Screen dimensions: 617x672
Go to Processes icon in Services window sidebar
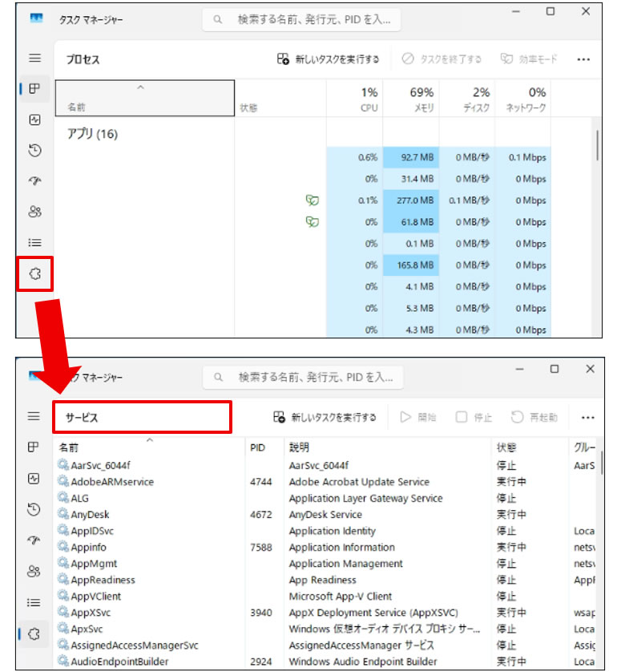coord(34,447)
